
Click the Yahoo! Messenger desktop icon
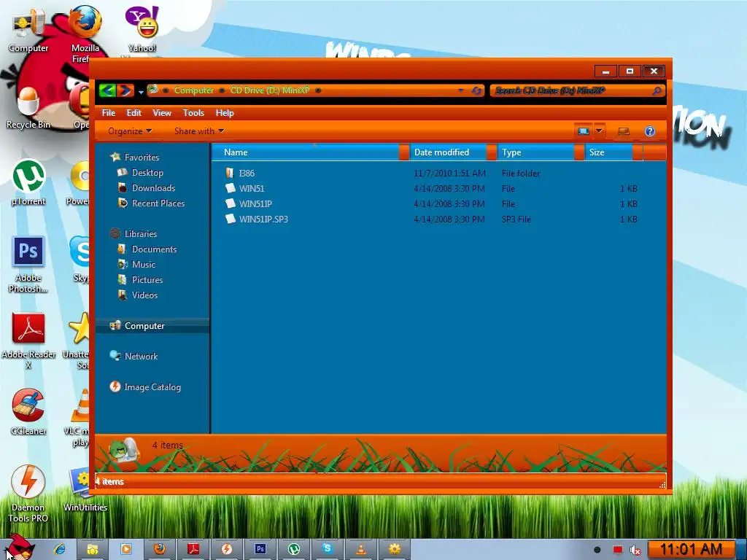142,29
